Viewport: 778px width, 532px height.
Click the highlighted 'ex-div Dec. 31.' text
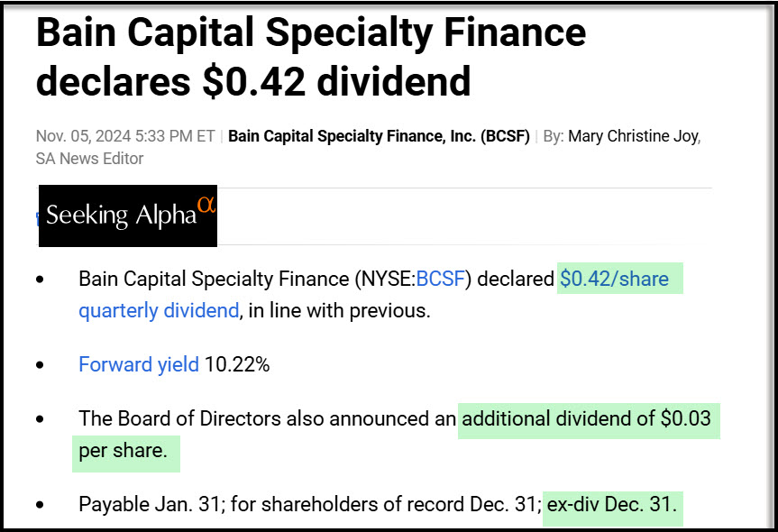tap(611, 505)
